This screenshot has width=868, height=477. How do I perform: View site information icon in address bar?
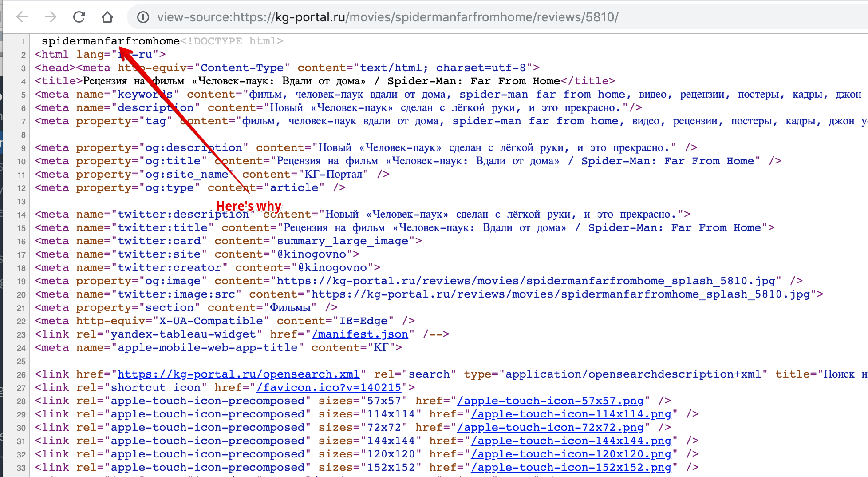tap(143, 17)
